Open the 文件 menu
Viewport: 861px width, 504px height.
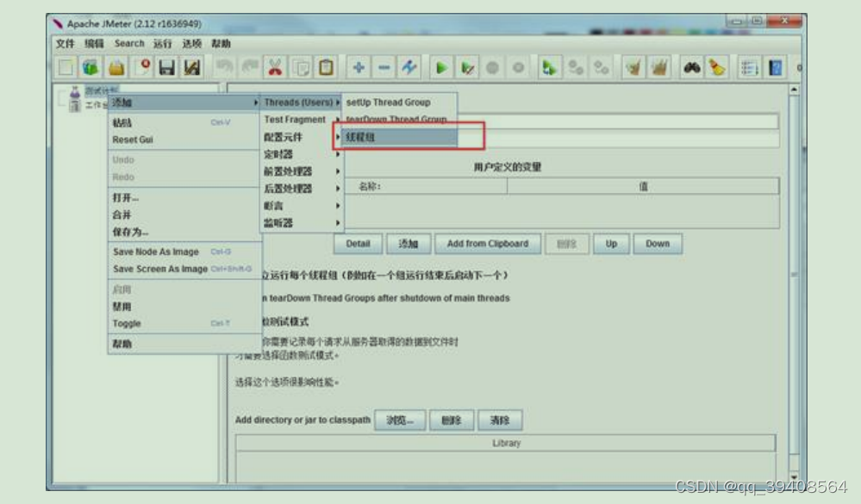click(65, 43)
